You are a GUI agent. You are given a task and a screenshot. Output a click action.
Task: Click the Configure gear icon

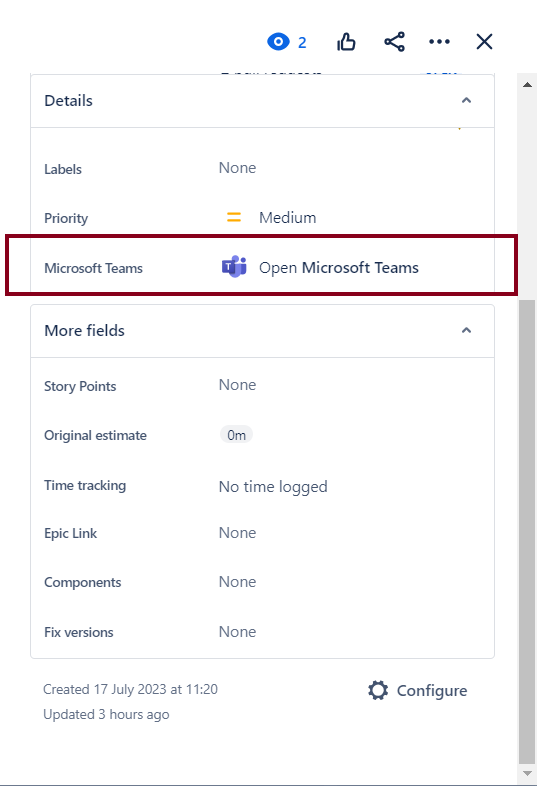click(x=378, y=690)
